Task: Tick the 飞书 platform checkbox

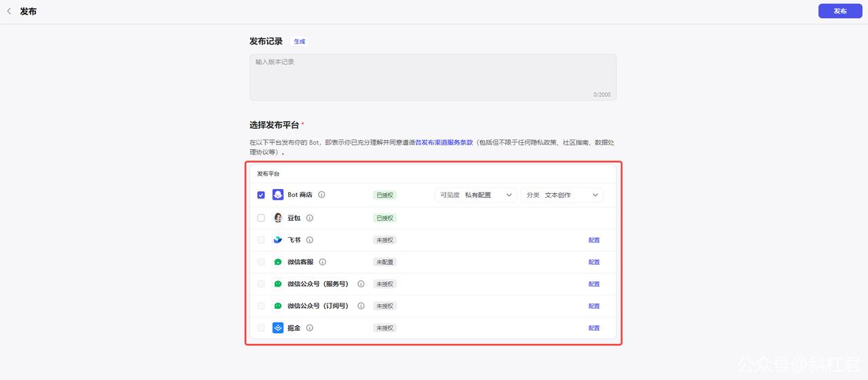Action: tap(261, 240)
